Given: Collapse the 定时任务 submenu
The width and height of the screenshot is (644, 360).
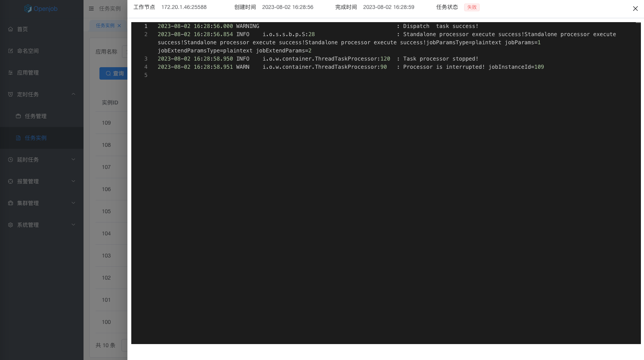Looking at the screenshot, I should point(42,94).
